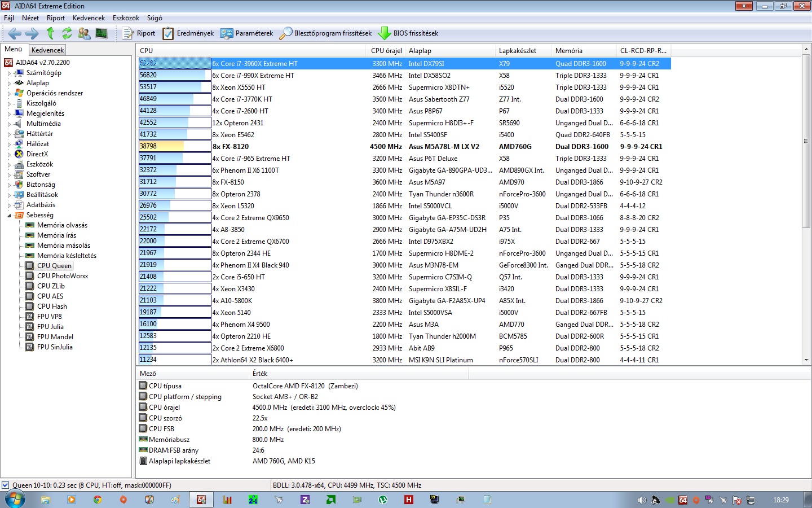Click the results list scrollbar down arrow
Viewport: 812px width, 508px height.
point(806,360)
